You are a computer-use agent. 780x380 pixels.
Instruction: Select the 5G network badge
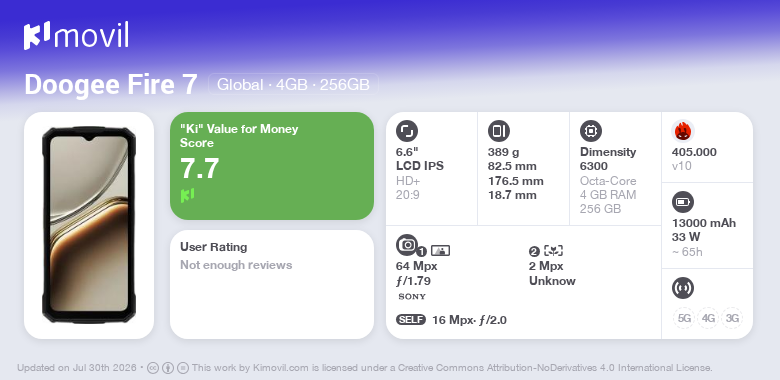(x=684, y=318)
